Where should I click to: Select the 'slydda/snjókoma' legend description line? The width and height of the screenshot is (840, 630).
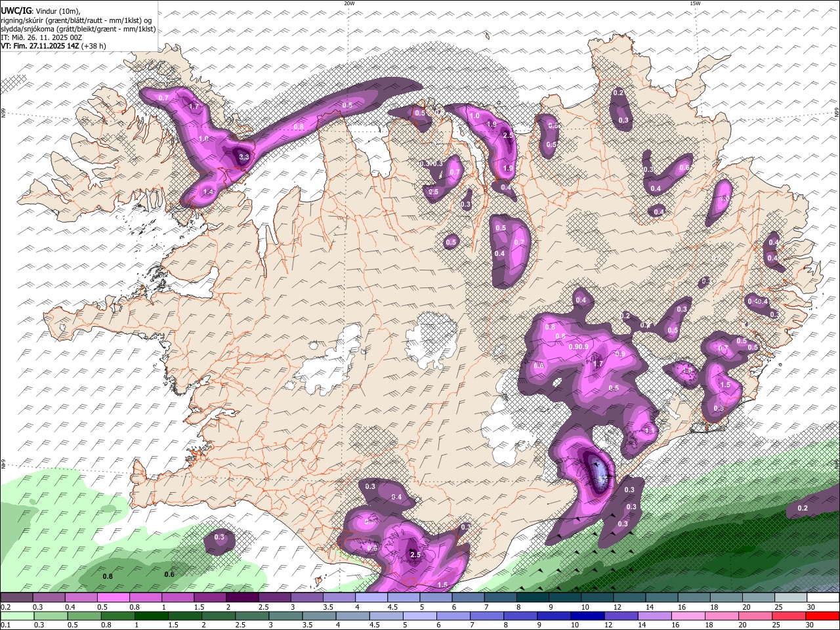pos(78,29)
